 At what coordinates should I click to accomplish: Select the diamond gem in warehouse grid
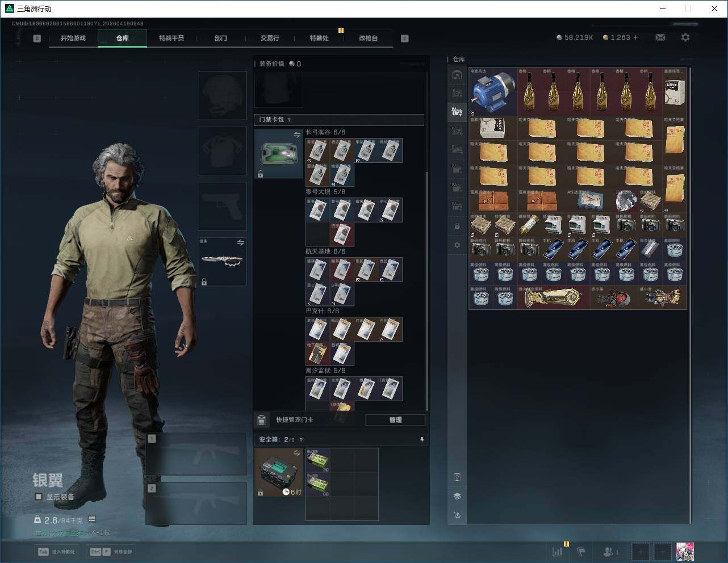[x=626, y=200]
